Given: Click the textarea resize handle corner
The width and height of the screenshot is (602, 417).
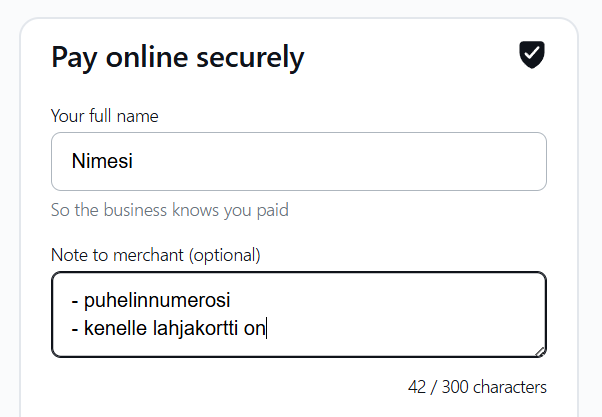Looking at the screenshot, I should (x=541, y=351).
